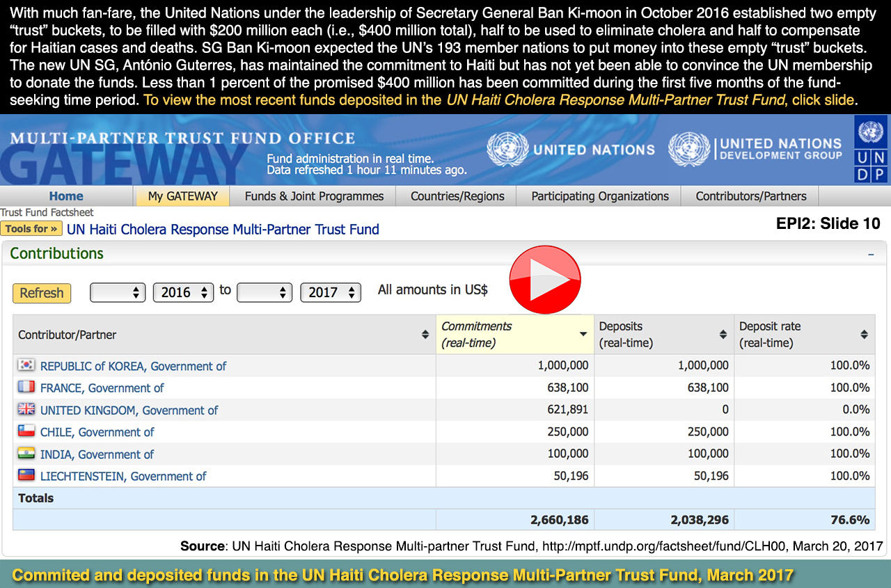Click the UN Development Group emblem
891x588 pixels.
pyautogui.click(x=688, y=150)
